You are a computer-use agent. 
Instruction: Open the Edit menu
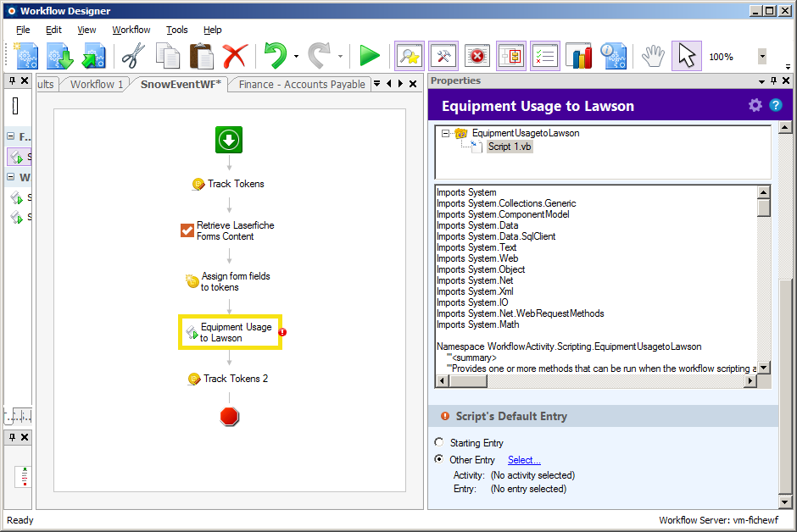tap(53, 30)
